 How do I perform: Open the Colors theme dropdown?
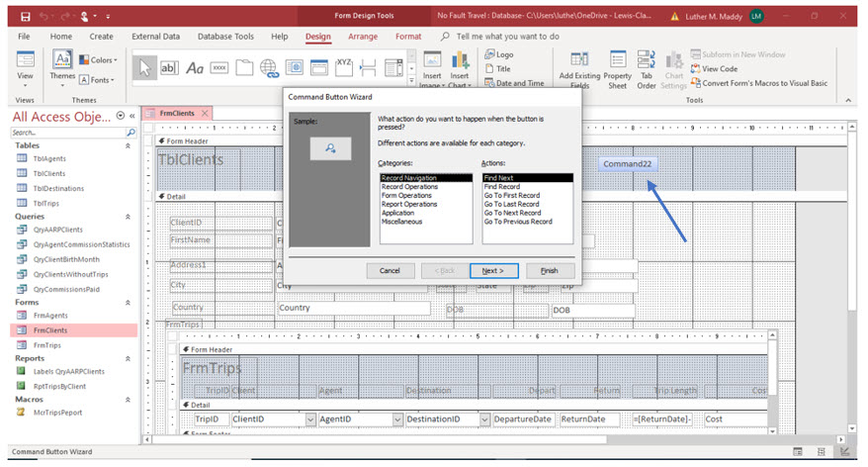(x=99, y=59)
